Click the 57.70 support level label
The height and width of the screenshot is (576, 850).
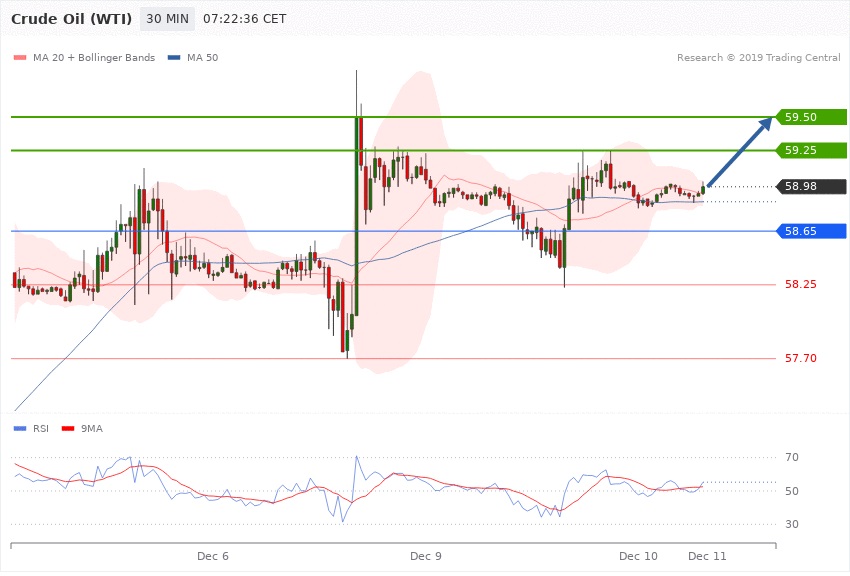coord(800,358)
